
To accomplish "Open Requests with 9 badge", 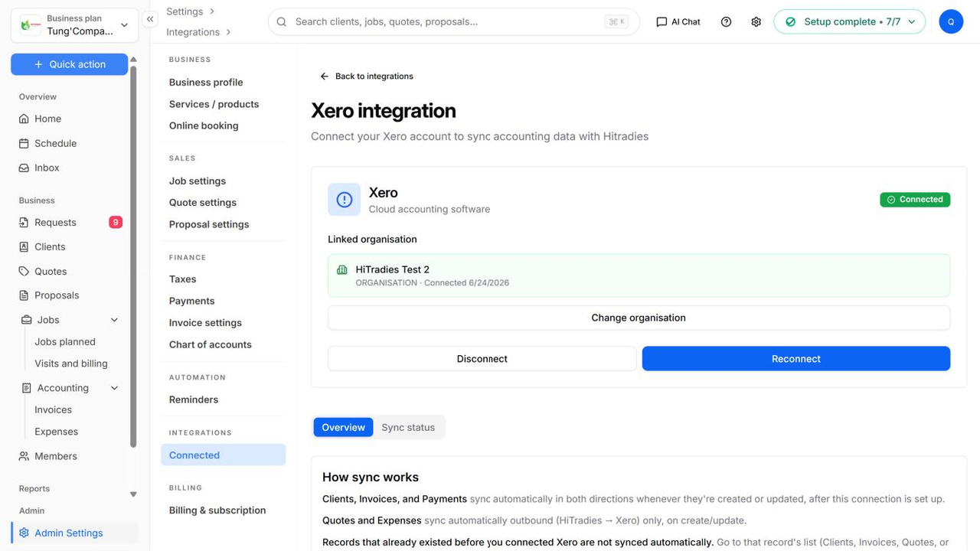I will tap(70, 222).
